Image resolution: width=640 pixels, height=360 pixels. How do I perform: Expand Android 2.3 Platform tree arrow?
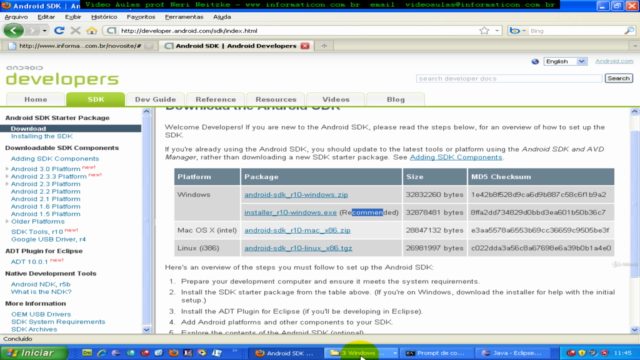point(7,184)
